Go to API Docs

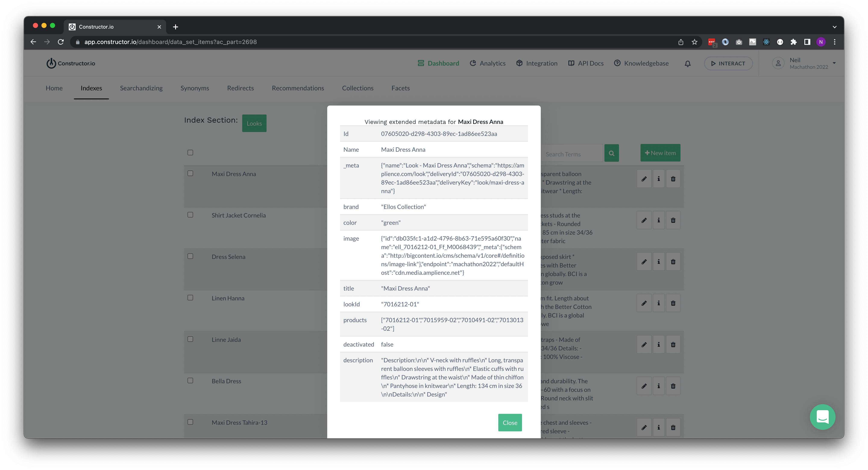click(586, 63)
